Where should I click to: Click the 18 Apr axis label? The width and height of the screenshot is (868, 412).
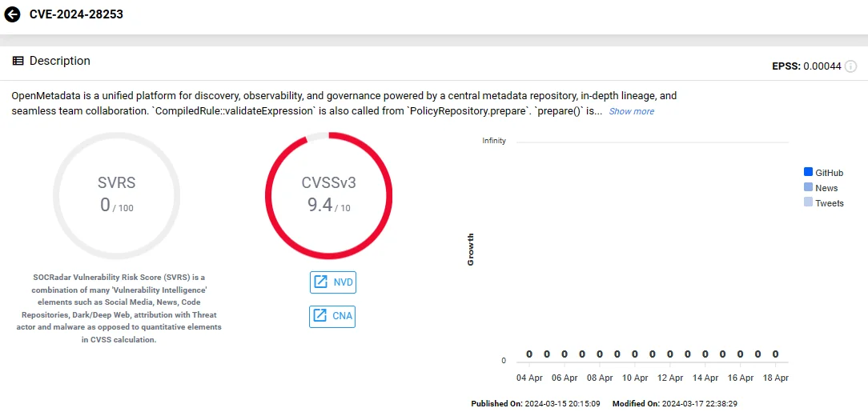(776, 378)
